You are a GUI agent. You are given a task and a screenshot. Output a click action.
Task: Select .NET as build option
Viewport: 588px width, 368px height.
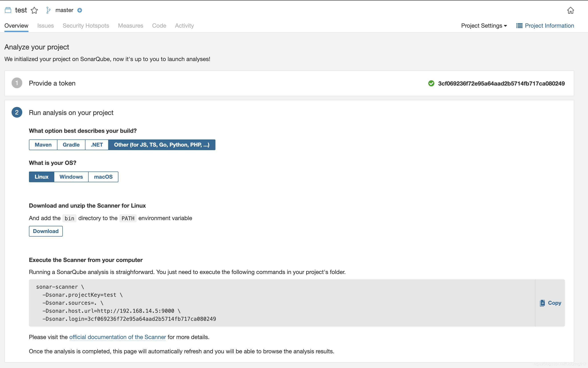pyautogui.click(x=97, y=145)
